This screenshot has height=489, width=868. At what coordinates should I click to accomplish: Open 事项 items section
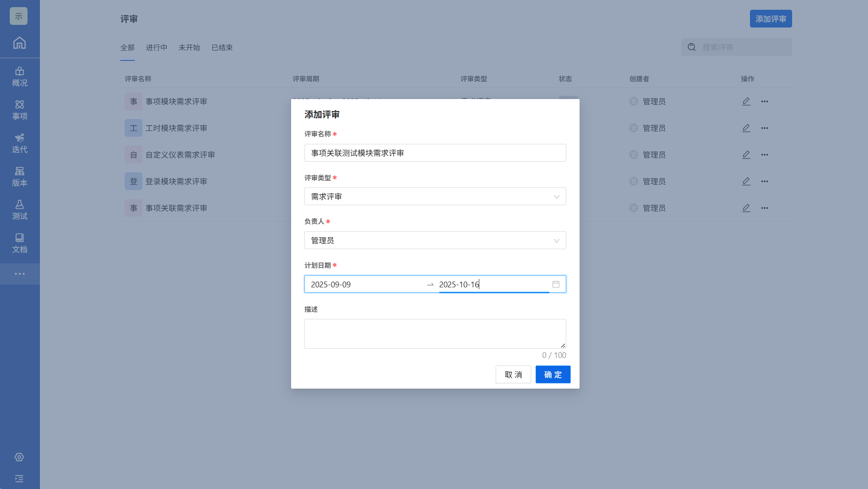[20, 110]
